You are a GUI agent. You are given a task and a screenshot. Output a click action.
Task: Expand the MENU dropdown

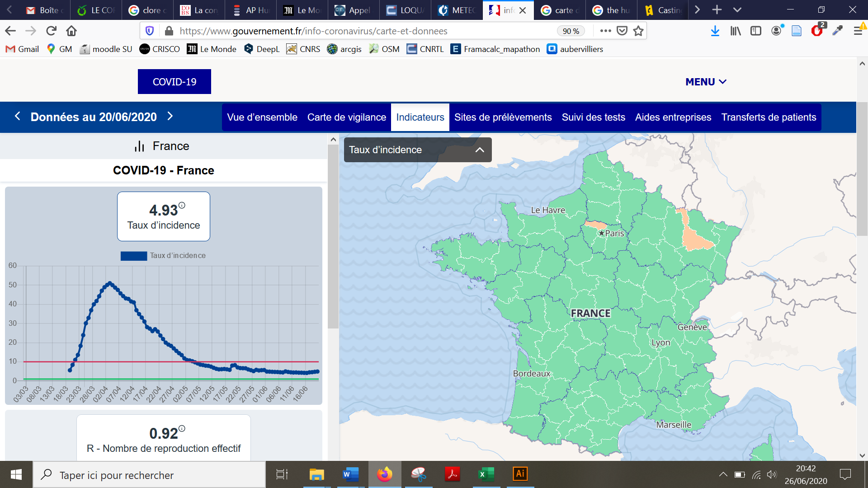click(x=705, y=82)
